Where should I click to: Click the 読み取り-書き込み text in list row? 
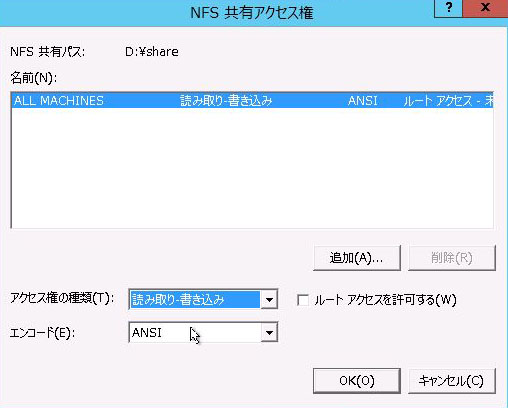(x=226, y=101)
